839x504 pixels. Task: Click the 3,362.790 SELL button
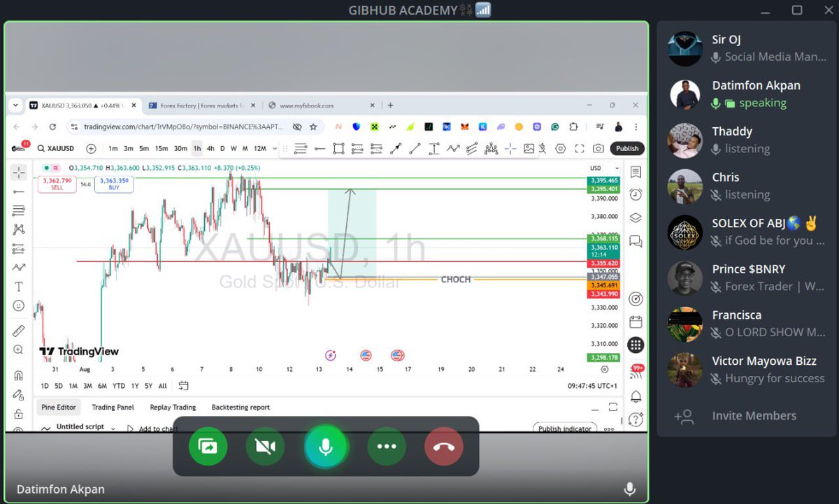coord(57,184)
